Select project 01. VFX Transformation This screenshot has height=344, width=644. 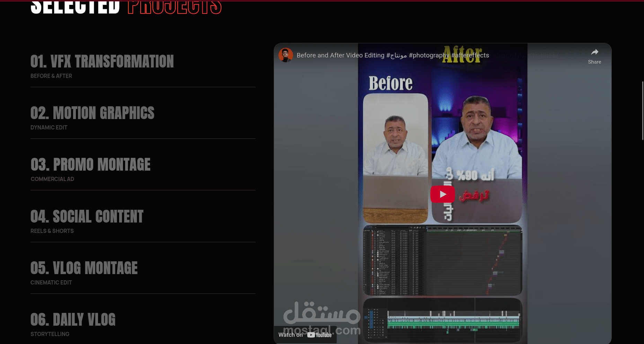[x=102, y=62]
